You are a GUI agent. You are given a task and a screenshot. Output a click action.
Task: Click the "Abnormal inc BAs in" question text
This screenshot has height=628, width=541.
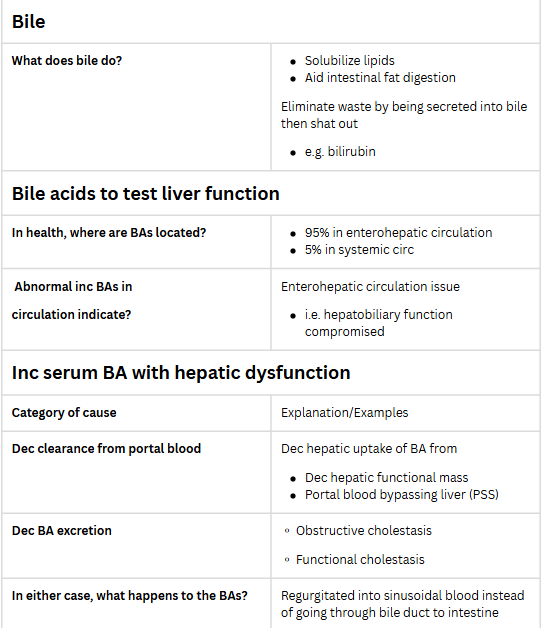coord(73,287)
